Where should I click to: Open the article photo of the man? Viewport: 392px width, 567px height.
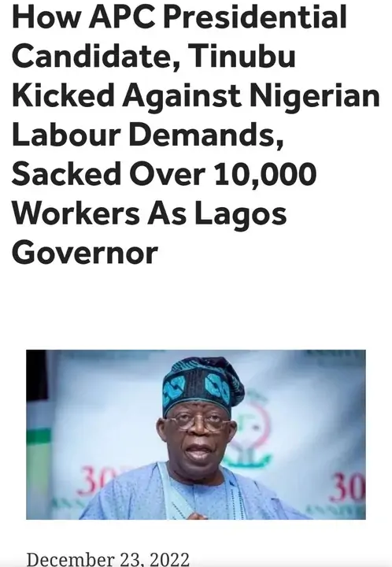click(x=196, y=434)
